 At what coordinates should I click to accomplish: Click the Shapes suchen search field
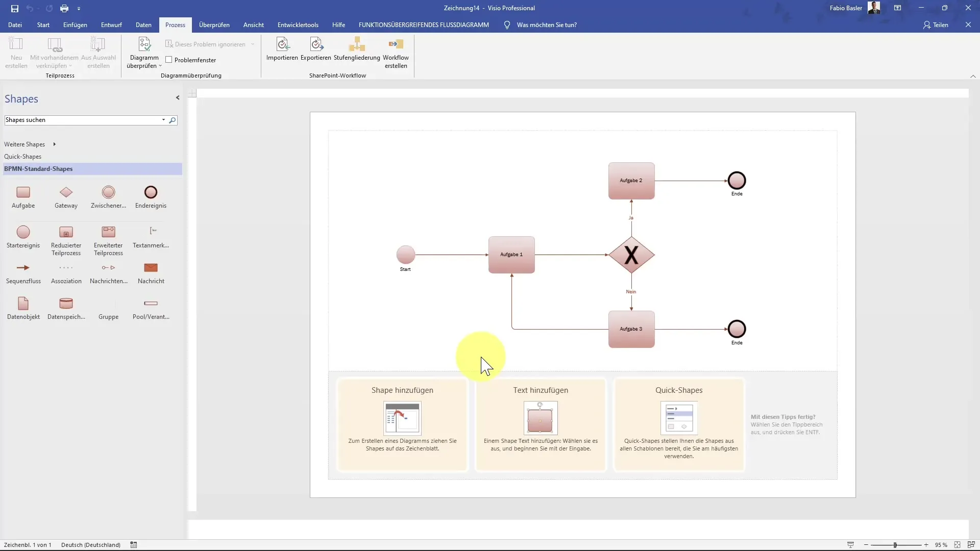[82, 120]
